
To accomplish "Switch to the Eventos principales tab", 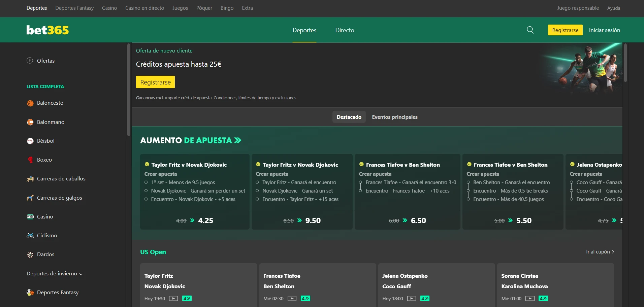I will [x=395, y=117].
